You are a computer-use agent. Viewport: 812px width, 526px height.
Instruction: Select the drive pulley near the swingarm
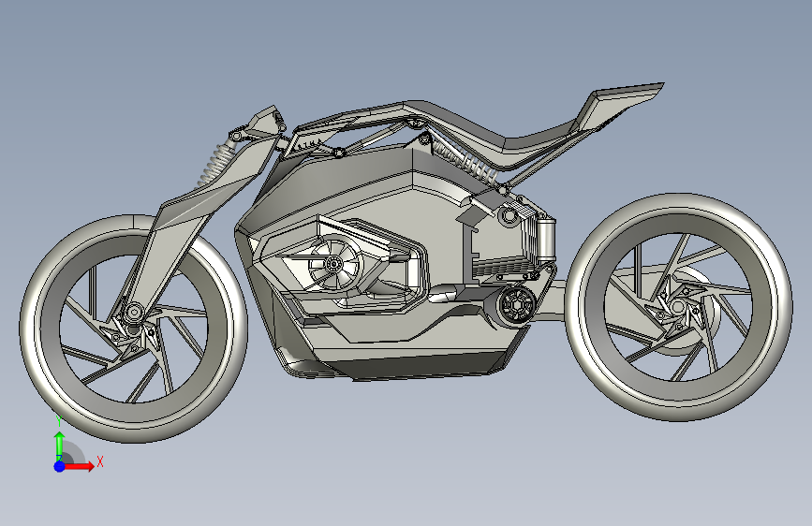(x=516, y=306)
